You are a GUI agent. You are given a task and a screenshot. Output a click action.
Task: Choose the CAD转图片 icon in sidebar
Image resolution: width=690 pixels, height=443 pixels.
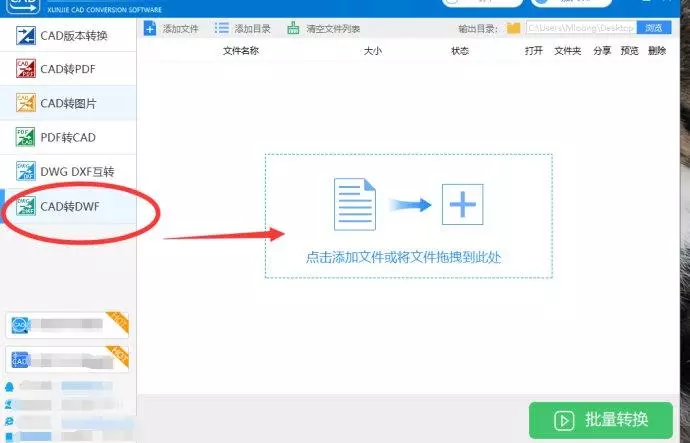[x=26, y=103]
